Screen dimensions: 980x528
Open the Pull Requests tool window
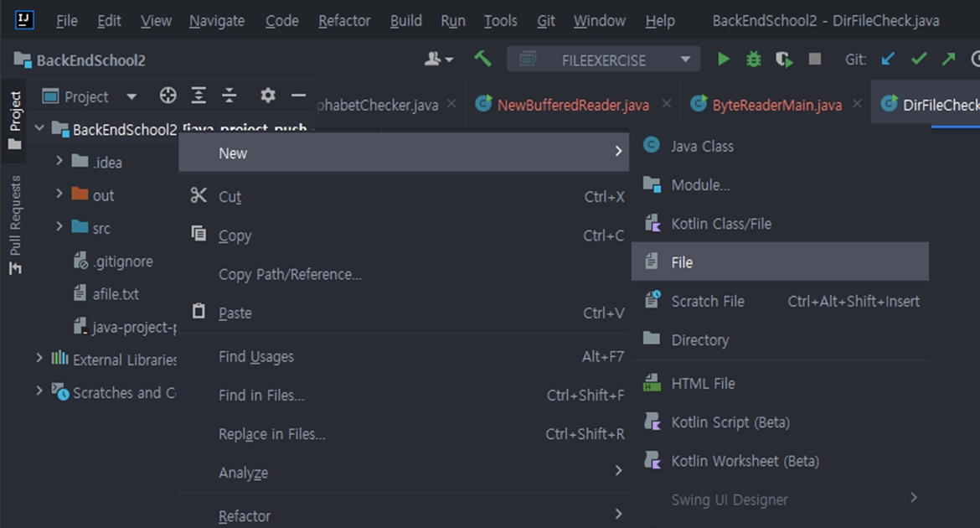pos(15,225)
